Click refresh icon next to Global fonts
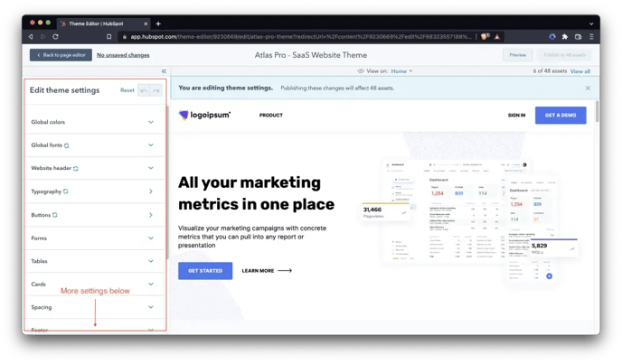This screenshot has height=364, width=622. point(67,145)
